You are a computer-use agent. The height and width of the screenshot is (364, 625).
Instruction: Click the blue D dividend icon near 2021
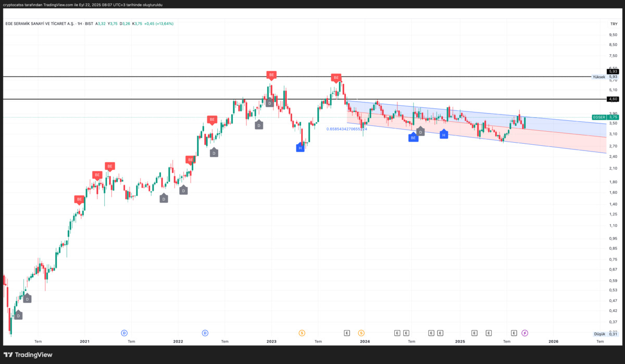tap(124, 333)
